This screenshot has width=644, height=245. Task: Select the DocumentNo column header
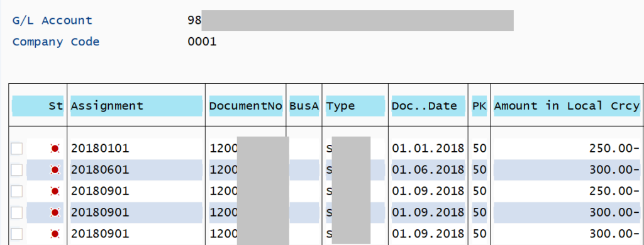pos(246,106)
